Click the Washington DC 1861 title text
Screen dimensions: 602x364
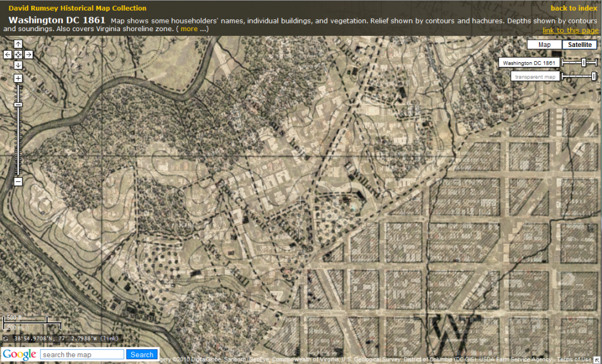click(x=57, y=20)
